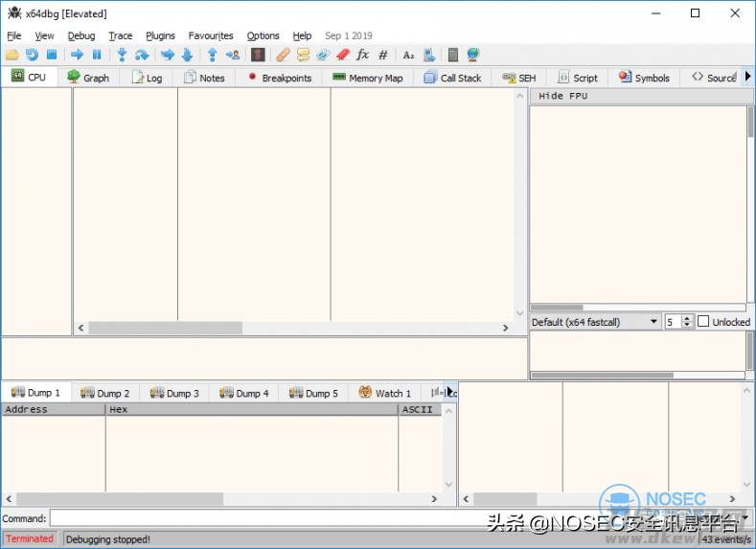Open Bookmarks with the red icon

343,55
